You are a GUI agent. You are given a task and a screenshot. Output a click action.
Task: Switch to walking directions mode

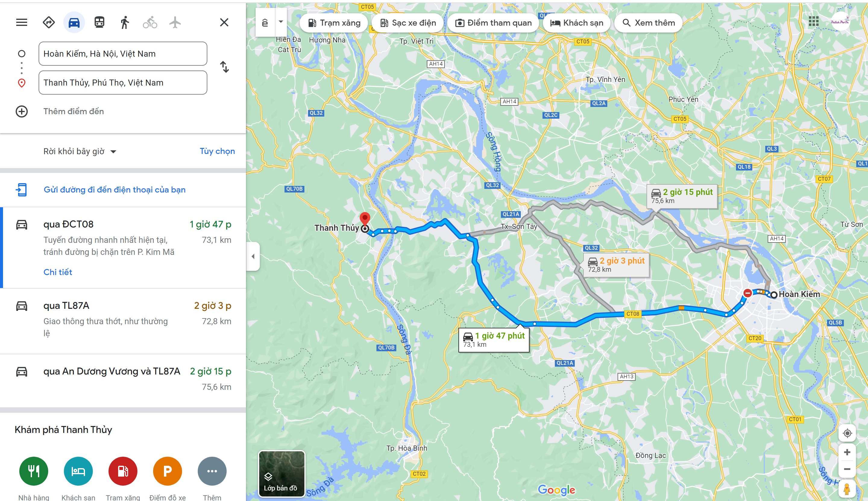[124, 22]
